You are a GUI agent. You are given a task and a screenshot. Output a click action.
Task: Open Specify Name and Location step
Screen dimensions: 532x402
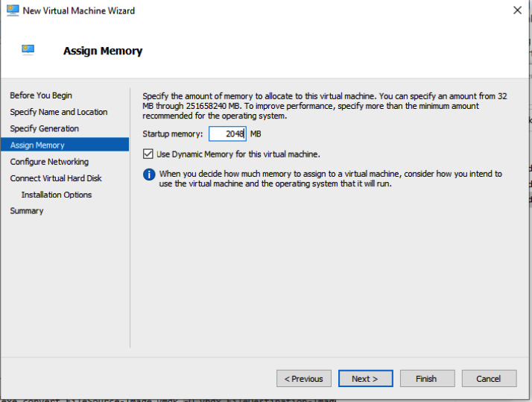tap(59, 112)
